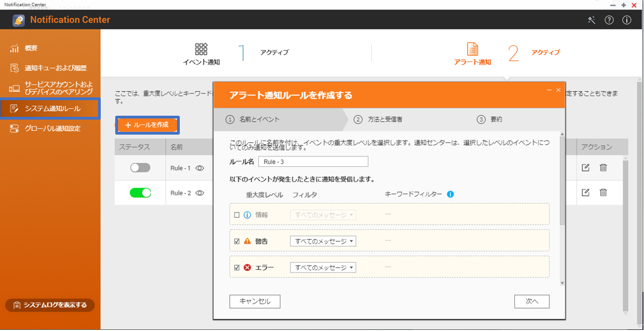This screenshot has width=644, height=331.
Task: Disable the Rule - 2 status toggle
Action: pyautogui.click(x=140, y=192)
